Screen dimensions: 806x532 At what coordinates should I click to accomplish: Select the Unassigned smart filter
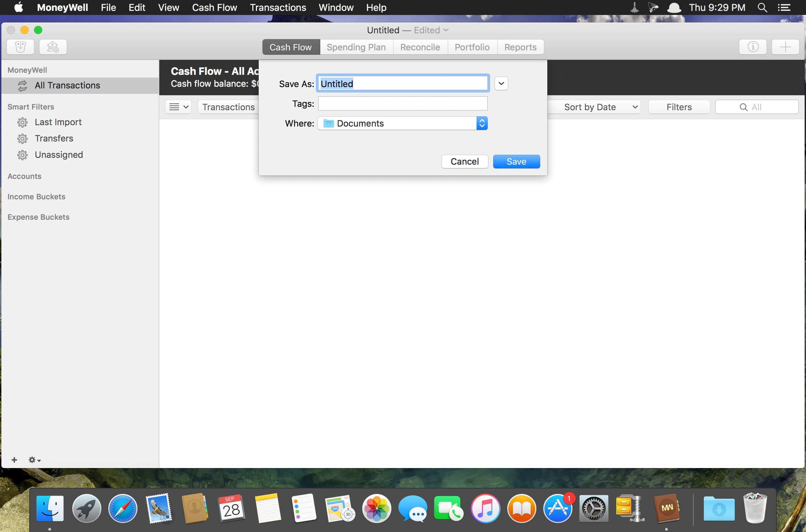80,155
